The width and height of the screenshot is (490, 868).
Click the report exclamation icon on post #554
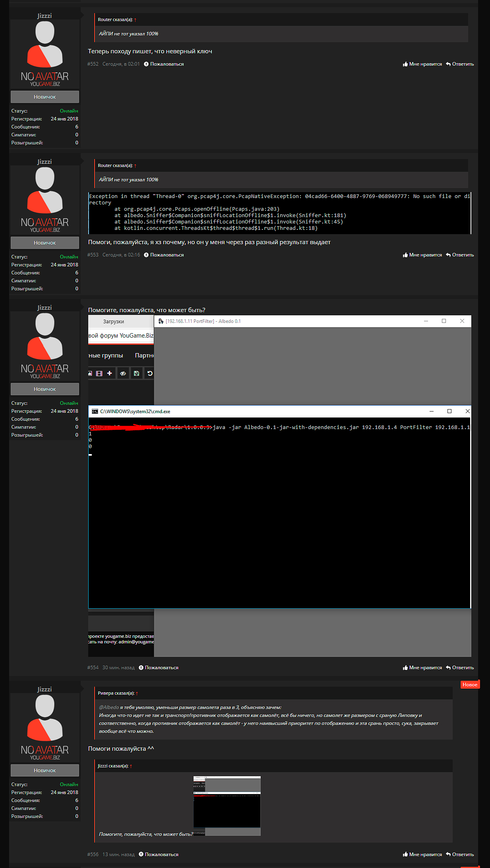(x=141, y=668)
